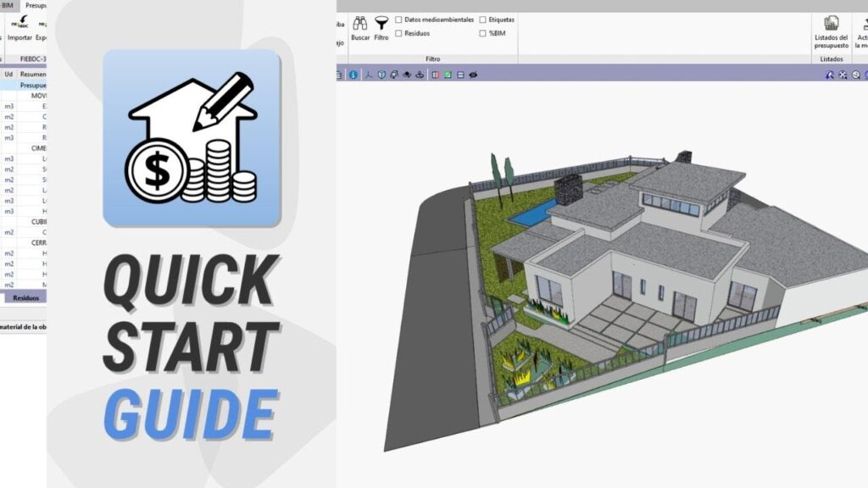Image resolution: width=868 pixels, height=488 pixels.
Task: Click the shield icon in 3D view toolbar
Action: tap(382, 75)
